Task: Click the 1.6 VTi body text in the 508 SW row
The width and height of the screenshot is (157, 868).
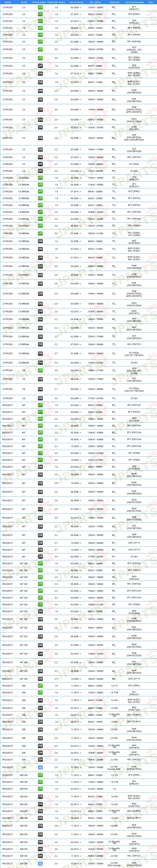Action: (114, 775)
